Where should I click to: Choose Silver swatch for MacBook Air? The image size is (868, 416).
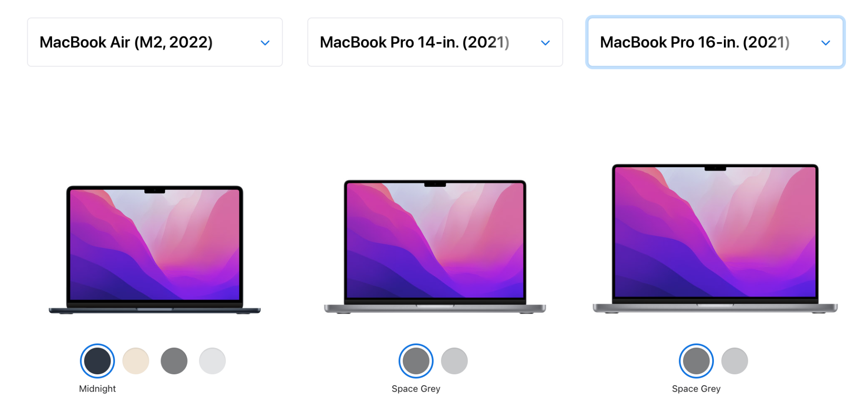[212, 361]
